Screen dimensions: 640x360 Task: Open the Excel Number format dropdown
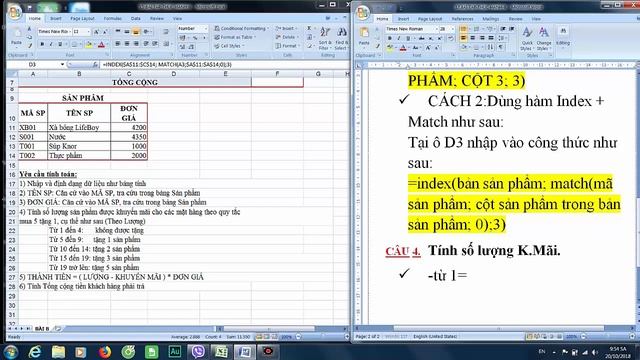coord(206,29)
